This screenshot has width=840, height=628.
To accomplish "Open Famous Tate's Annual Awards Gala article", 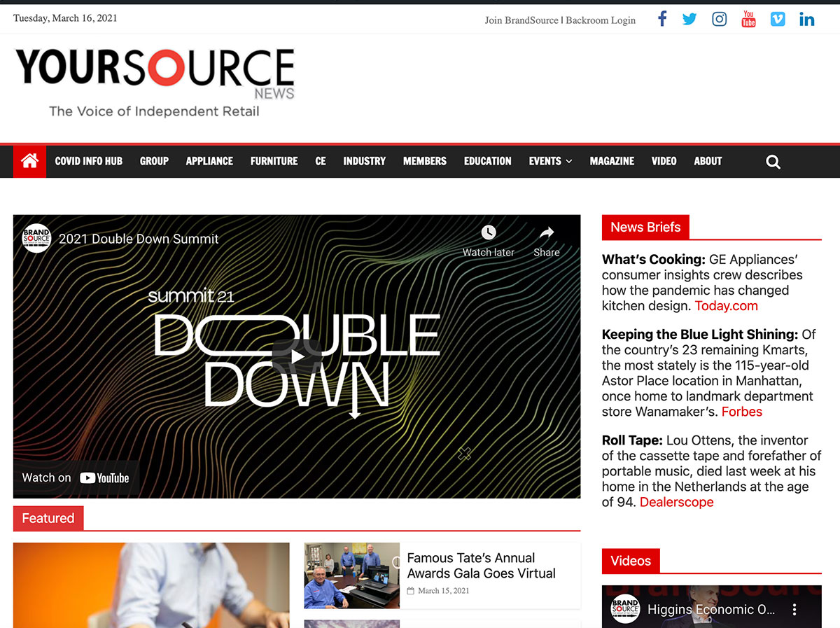I will click(x=482, y=566).
